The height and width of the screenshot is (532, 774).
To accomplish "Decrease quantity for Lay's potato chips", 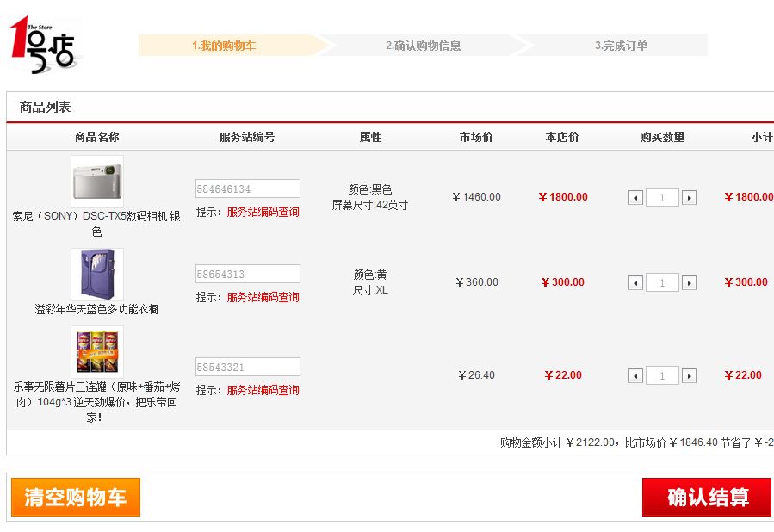I will click(635, 376).
